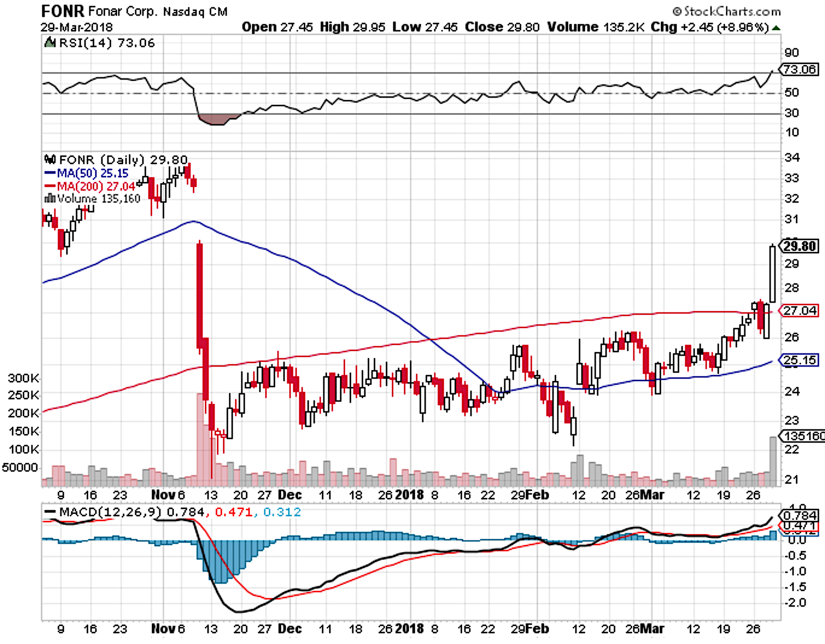
Task: Click the red 0.471 signal value in MACD legend
Action: pyautogui.click(x=233, y=513)
